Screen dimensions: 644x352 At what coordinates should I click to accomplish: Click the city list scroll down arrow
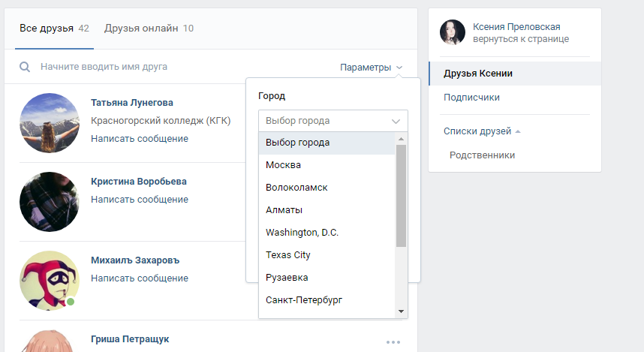401,311
